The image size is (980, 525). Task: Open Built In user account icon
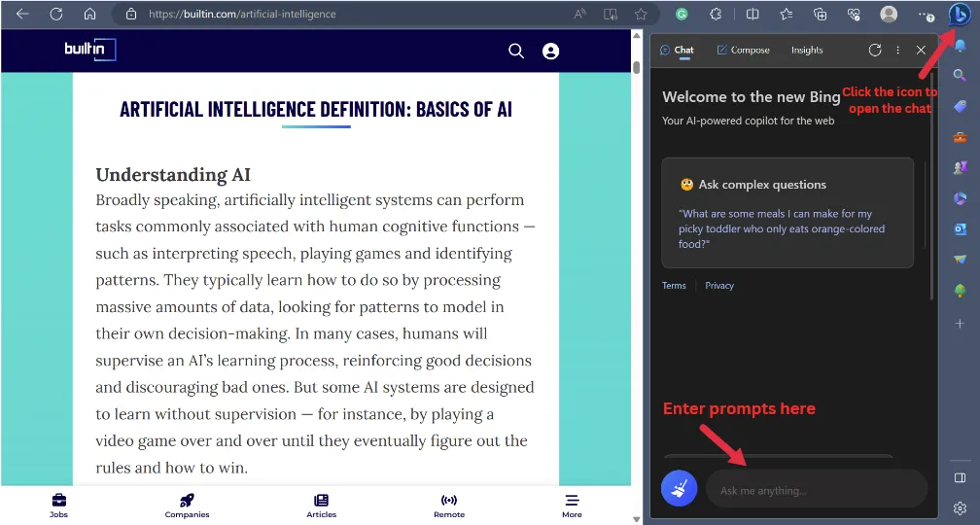point(550,51)
